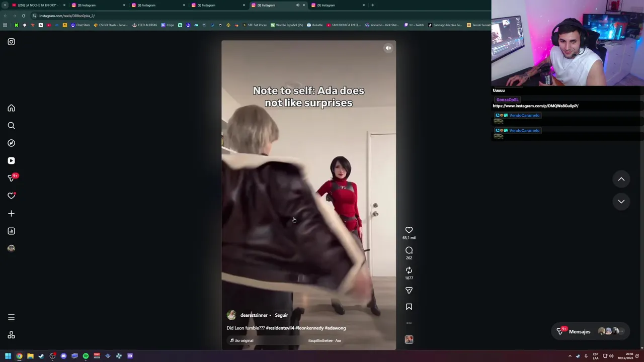Screen dimensions: 644x362
Task: Open reel more options ellipsis
Action: 409,323
